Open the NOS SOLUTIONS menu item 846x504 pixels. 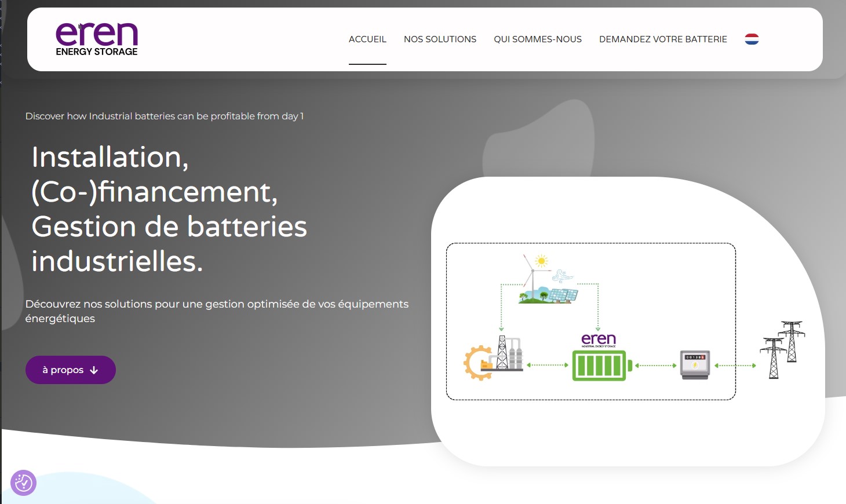pyautogui.click(x=440, y=39)
